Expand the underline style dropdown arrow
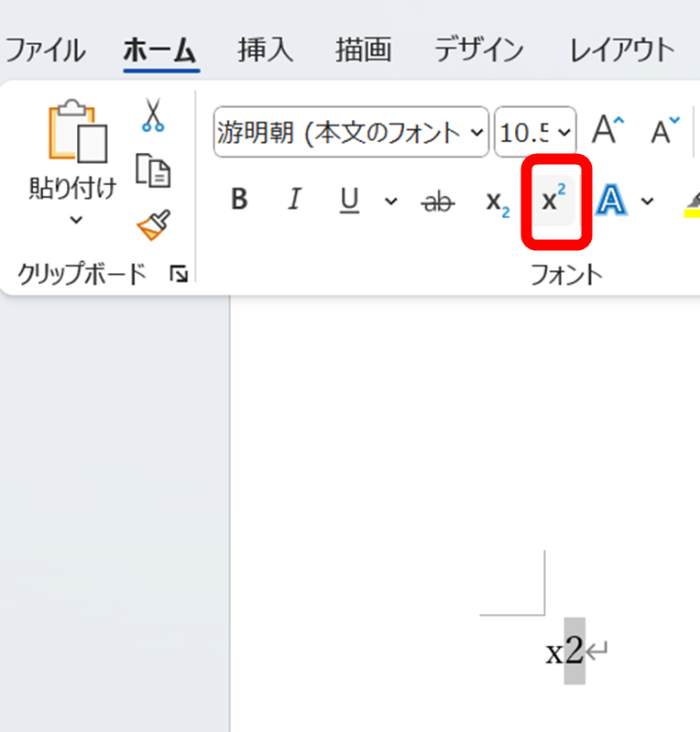The height and width of the screenshot is (732, 700). 391,201
